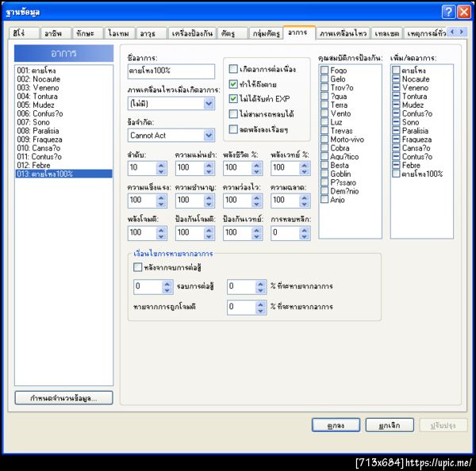476x471 pixels.
Task: Check the Gelo element defense box
Action: tap(324, 79)
